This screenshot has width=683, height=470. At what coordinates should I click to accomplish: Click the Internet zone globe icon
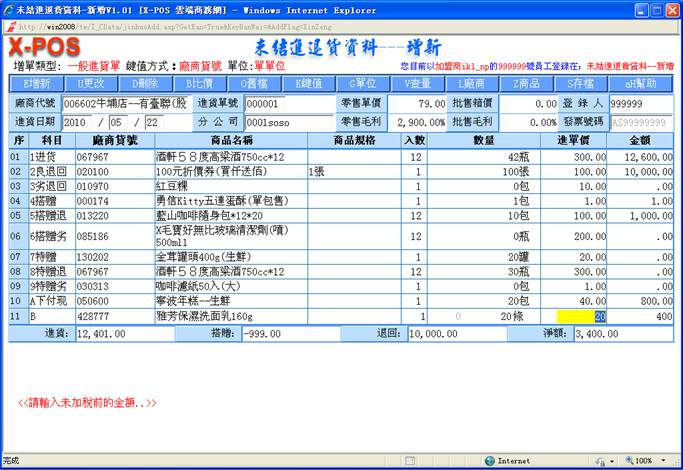coord(489,461)
